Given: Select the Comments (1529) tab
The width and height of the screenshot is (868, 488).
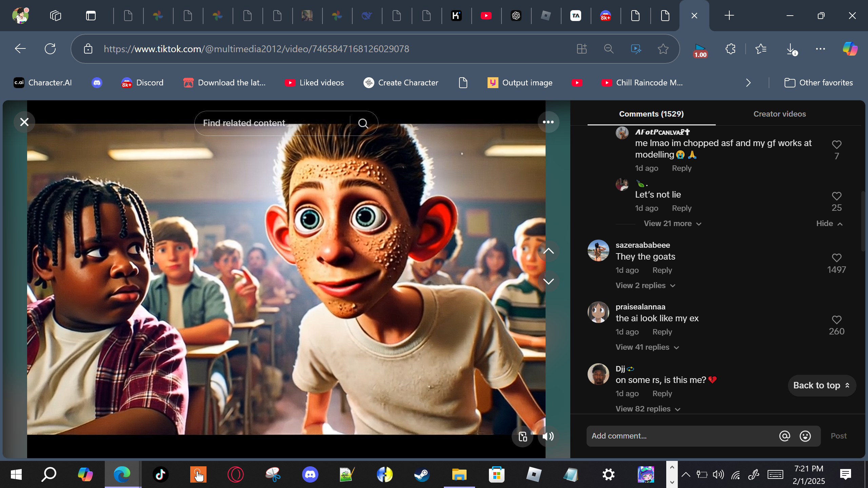Looking at the screenshot, I should coord(651,114).
